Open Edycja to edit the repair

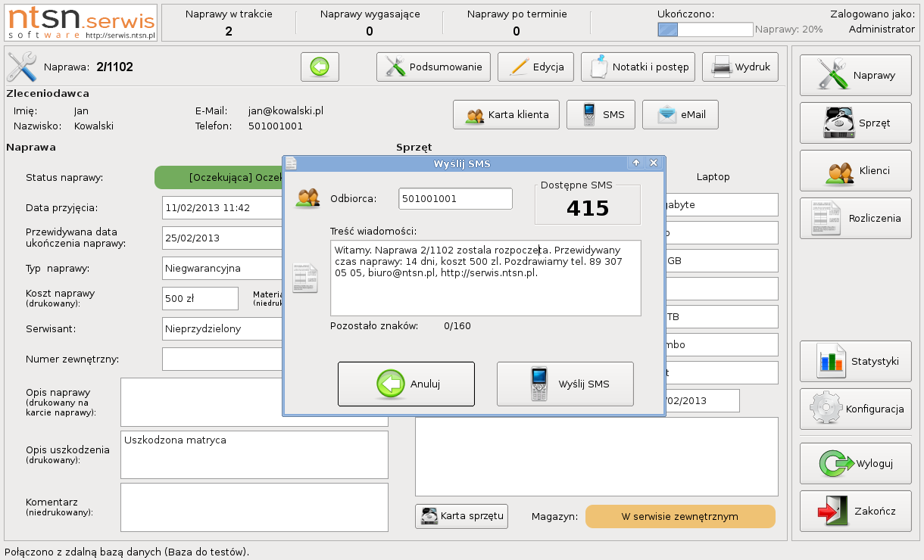point(535,67)
